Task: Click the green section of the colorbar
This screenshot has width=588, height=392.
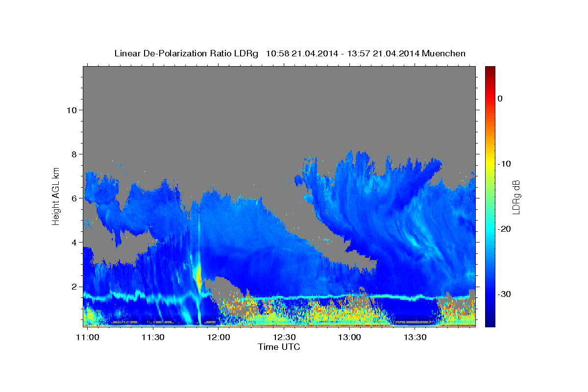Action: pyautogui.click(x=490, y=196)
